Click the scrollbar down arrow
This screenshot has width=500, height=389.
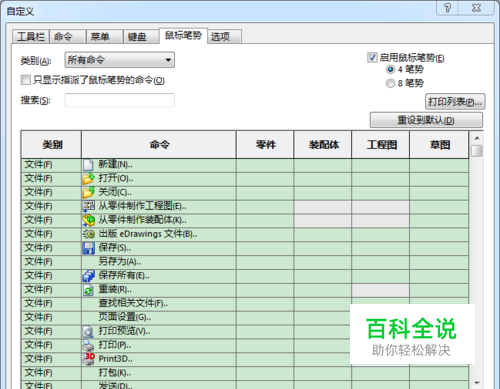[x=477, y=383]
